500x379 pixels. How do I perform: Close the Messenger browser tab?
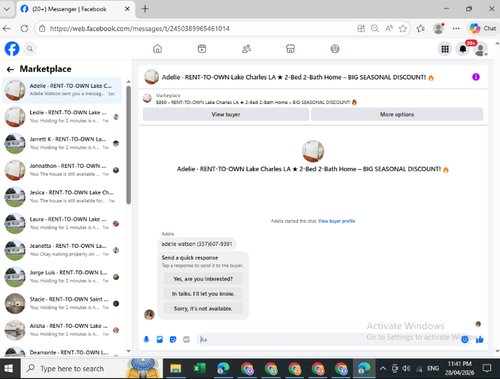point(127,9)
